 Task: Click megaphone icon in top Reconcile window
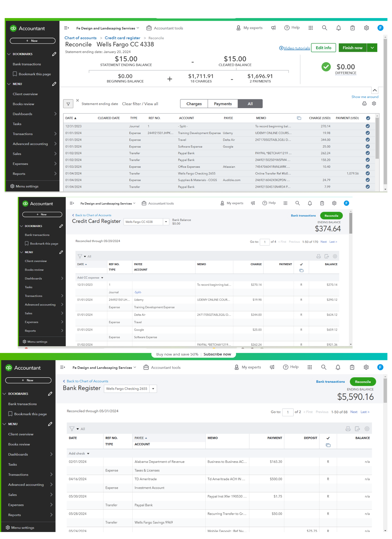pos(273,28)
